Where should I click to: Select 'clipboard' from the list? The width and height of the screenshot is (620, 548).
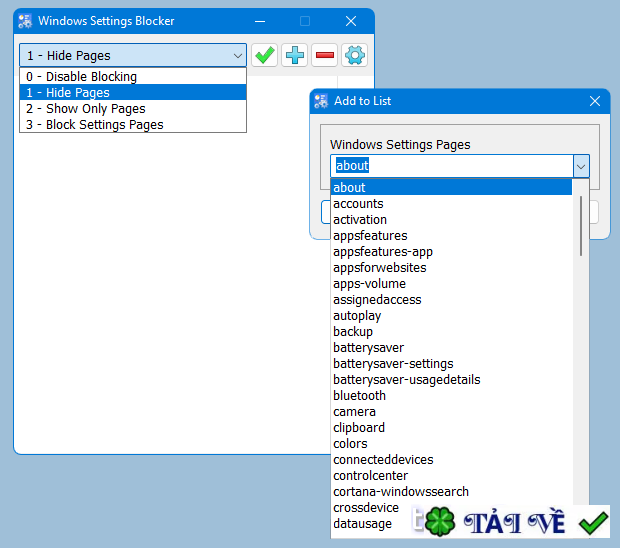[451, 427]
